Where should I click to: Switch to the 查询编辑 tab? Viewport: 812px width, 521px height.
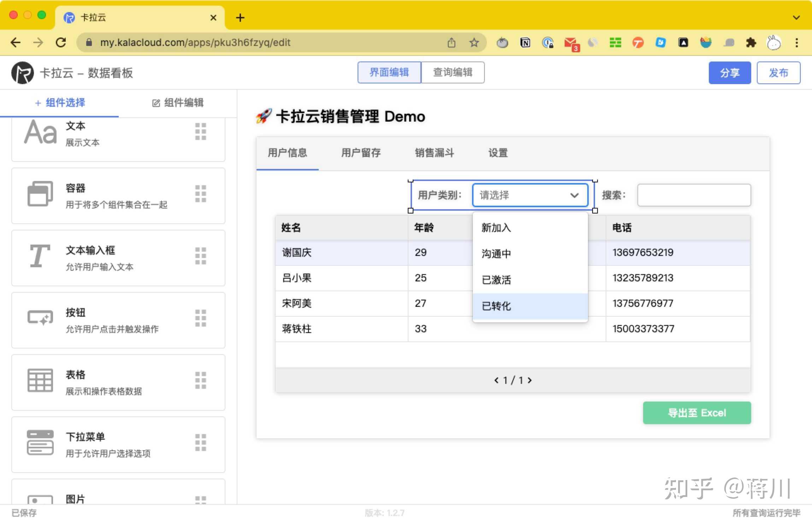click(x=453, y=72)
